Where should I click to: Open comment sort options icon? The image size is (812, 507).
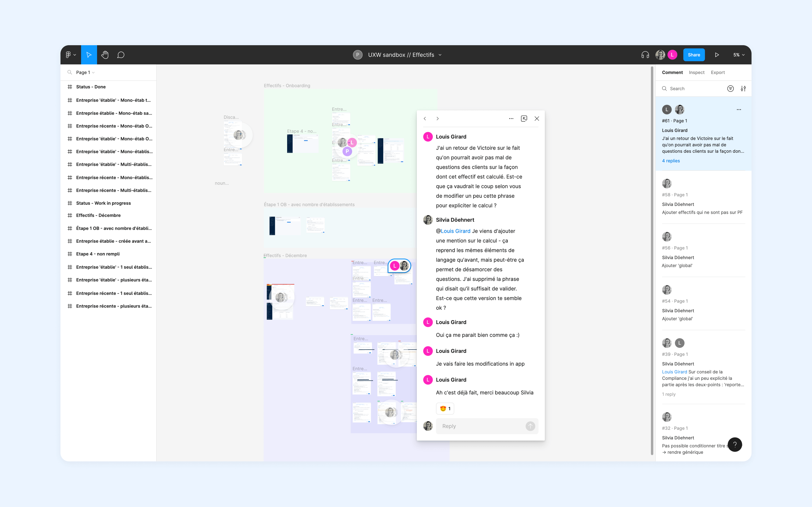(730, 89)
